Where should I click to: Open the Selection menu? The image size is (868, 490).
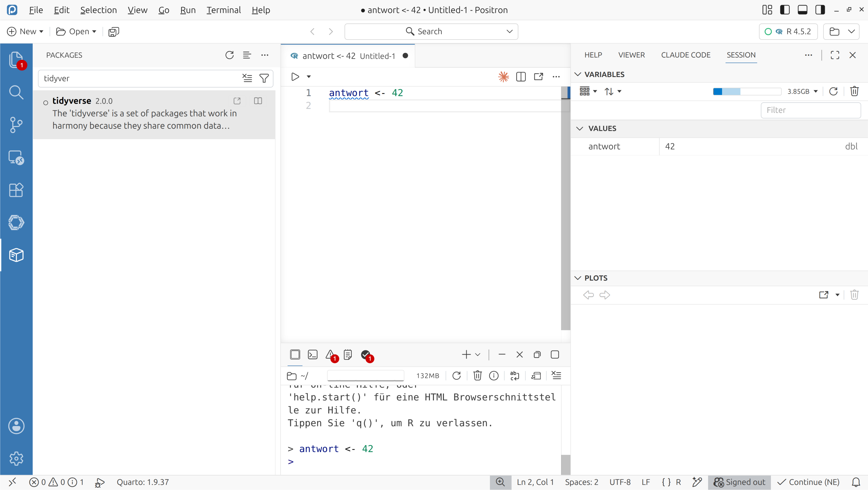(x=98, y=10)
